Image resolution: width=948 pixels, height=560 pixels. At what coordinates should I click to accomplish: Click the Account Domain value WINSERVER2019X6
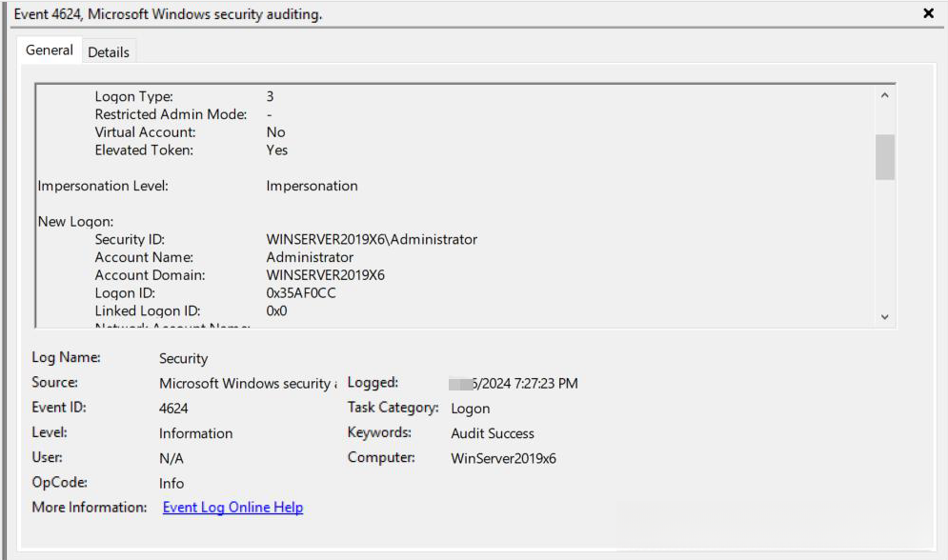click(x=325, y=275)
